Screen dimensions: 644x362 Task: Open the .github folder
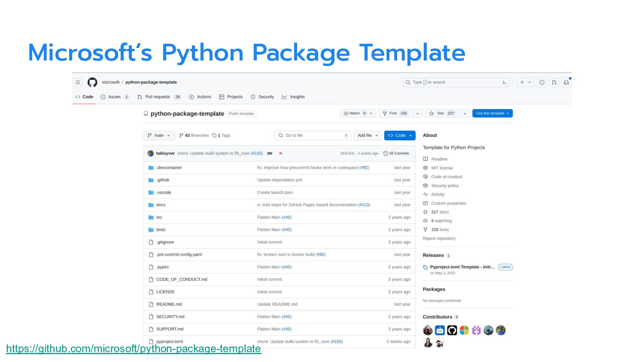point(163,180)
